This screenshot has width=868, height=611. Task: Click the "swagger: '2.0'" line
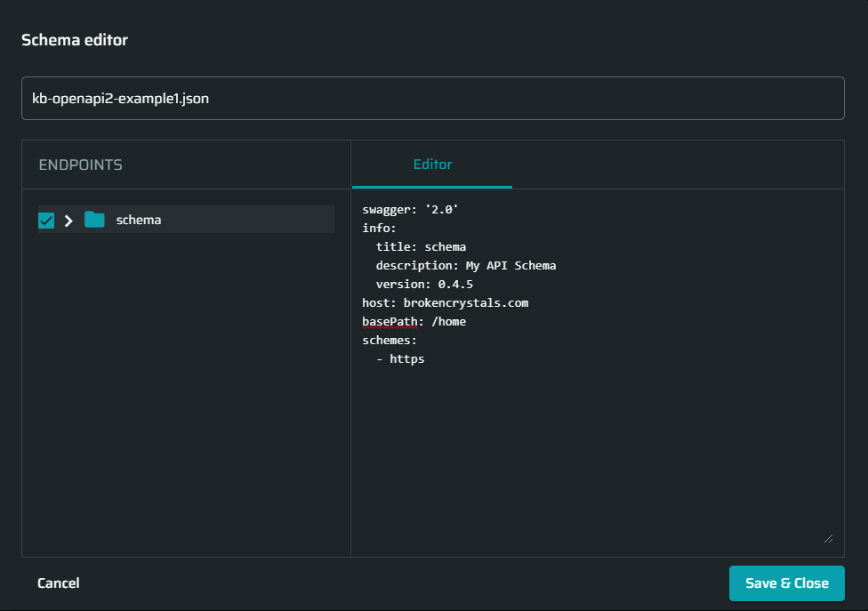(x=410, y=209)
